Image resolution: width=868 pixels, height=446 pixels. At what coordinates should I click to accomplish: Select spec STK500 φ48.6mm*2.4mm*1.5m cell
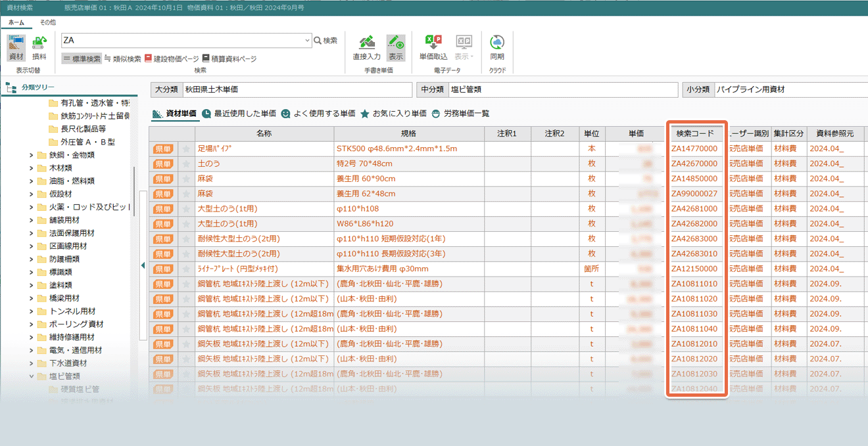(x=409, y=149)
